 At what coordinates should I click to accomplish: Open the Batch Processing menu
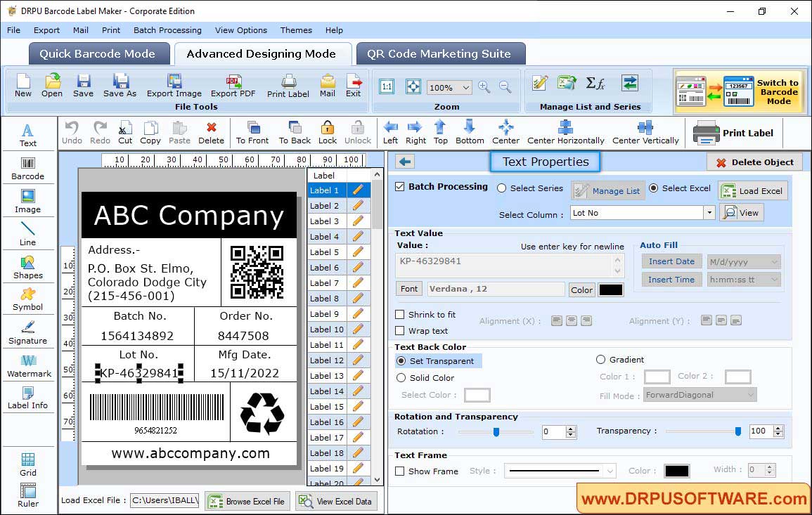coord(167,30)
